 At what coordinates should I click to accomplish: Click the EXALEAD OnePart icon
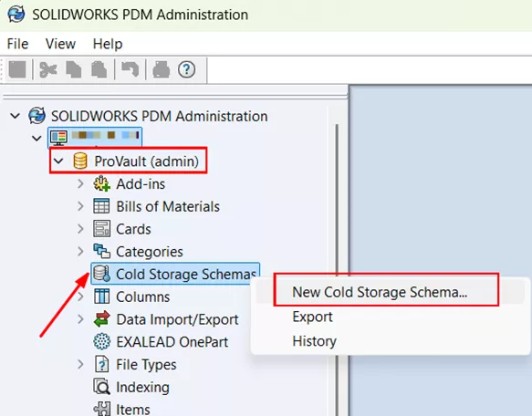pyautogui.click(x=101, y=341)
